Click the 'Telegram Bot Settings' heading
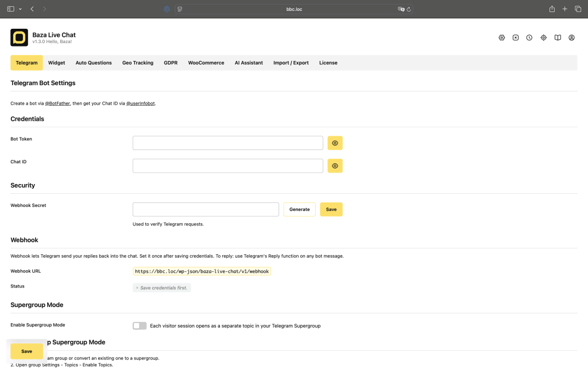The width and height of the screenshot is (588, 368). tap(42, 83)
